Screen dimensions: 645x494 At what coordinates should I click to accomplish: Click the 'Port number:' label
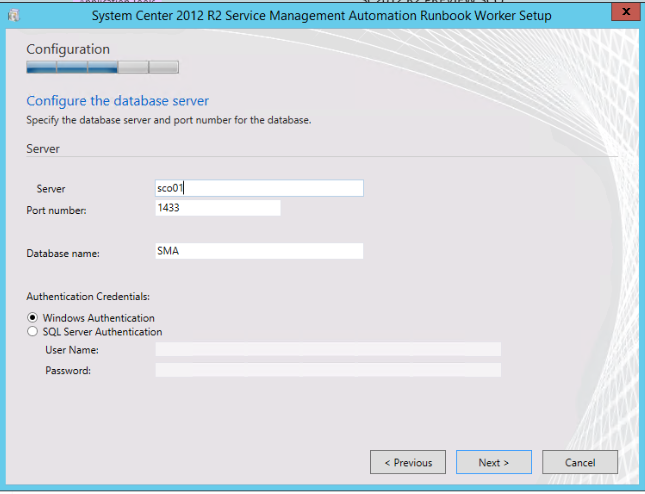pyautogui.click(x=57, y=210)
